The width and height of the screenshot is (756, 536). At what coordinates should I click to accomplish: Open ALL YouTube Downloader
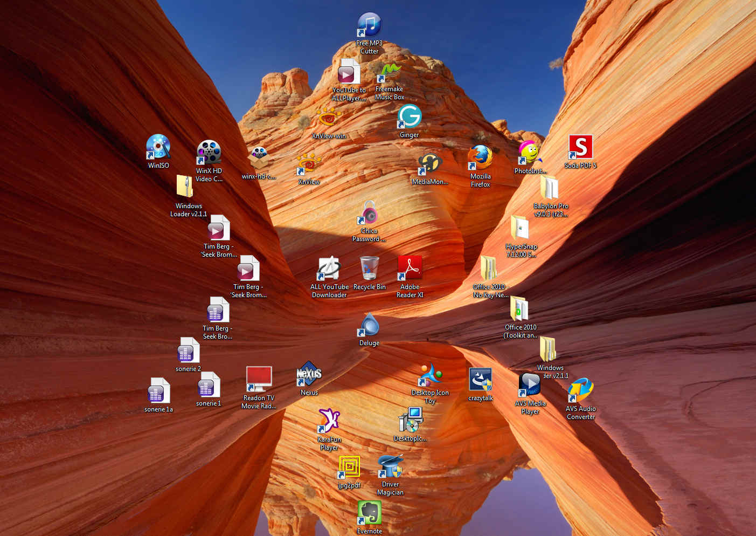click(329, 268)
